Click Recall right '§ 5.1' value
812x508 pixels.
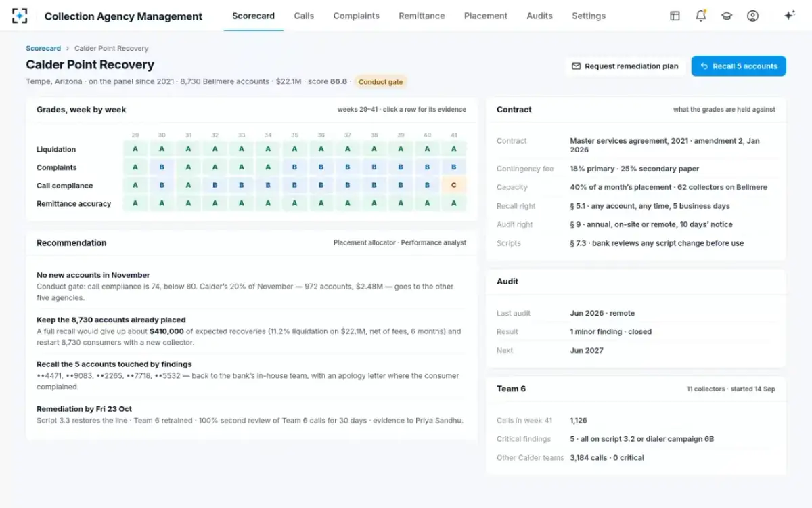[x=650, y=206]
